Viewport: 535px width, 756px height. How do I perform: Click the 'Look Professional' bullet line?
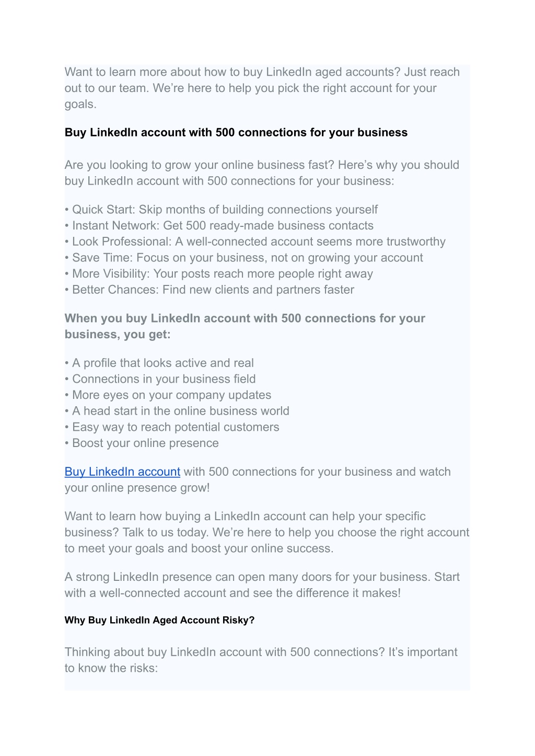255,242
